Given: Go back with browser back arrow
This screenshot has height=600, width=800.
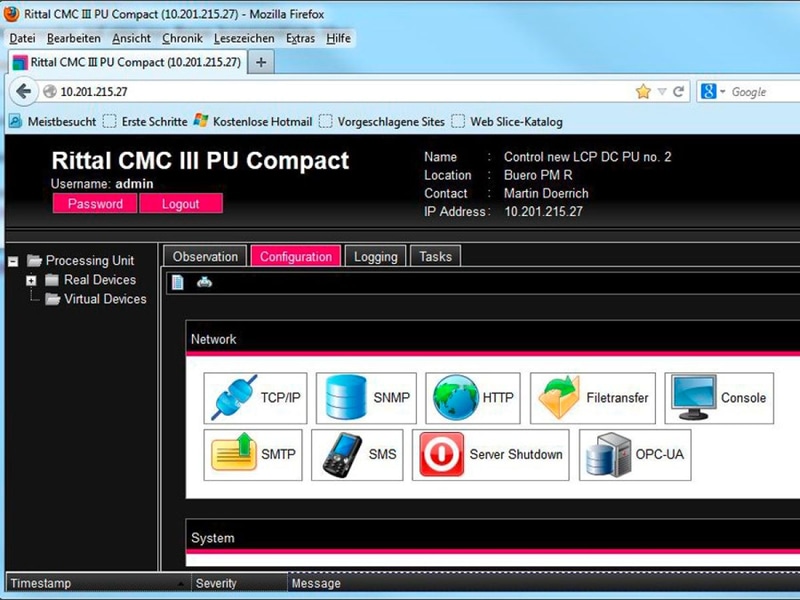Looking at the screenshot, I should pos(23,92).
